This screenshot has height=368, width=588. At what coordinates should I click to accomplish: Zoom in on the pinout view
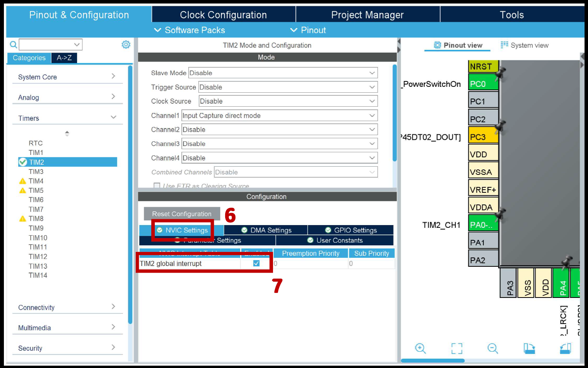tap(420, 348)
